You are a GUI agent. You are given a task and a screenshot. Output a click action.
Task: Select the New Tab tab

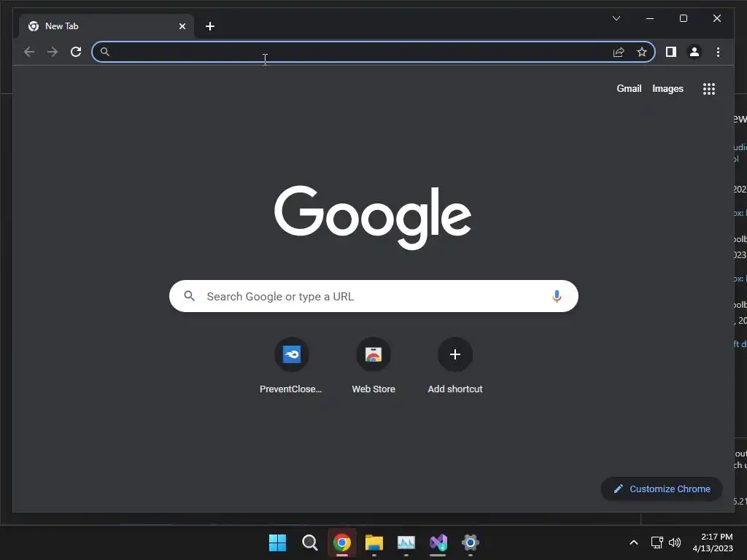tap(107, 26)
